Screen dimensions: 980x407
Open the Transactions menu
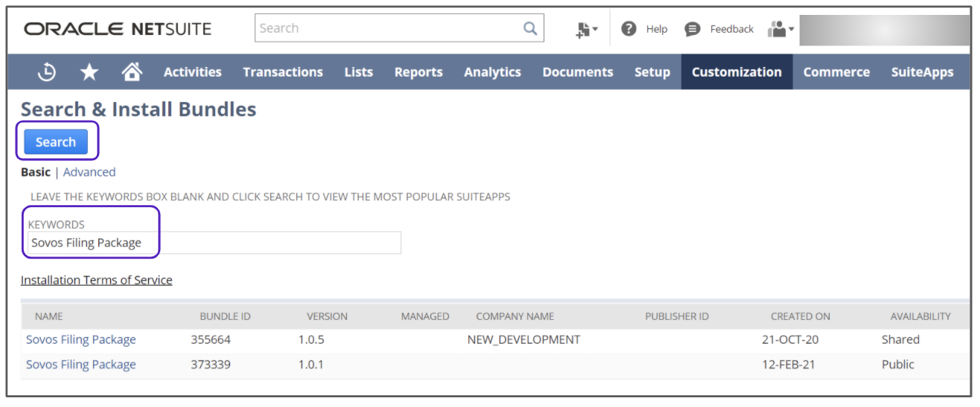click(x=283, y=72)
